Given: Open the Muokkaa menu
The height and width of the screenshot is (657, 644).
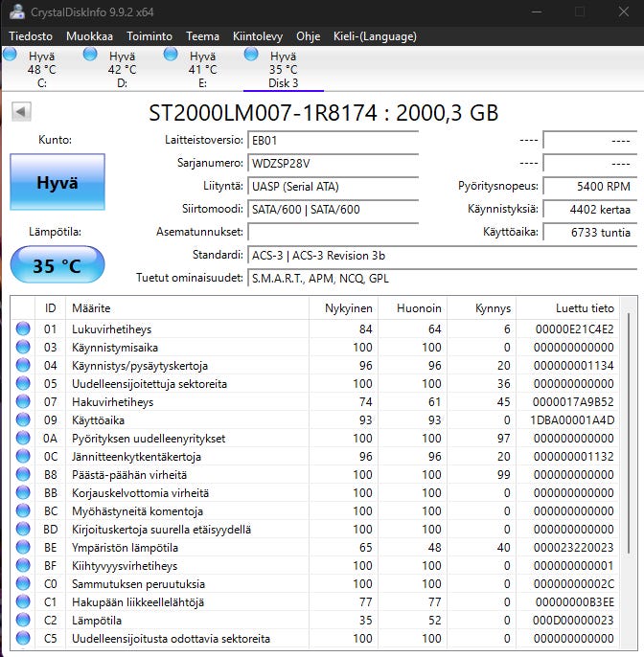Looking at the screenshot, I should click(89, 36).
